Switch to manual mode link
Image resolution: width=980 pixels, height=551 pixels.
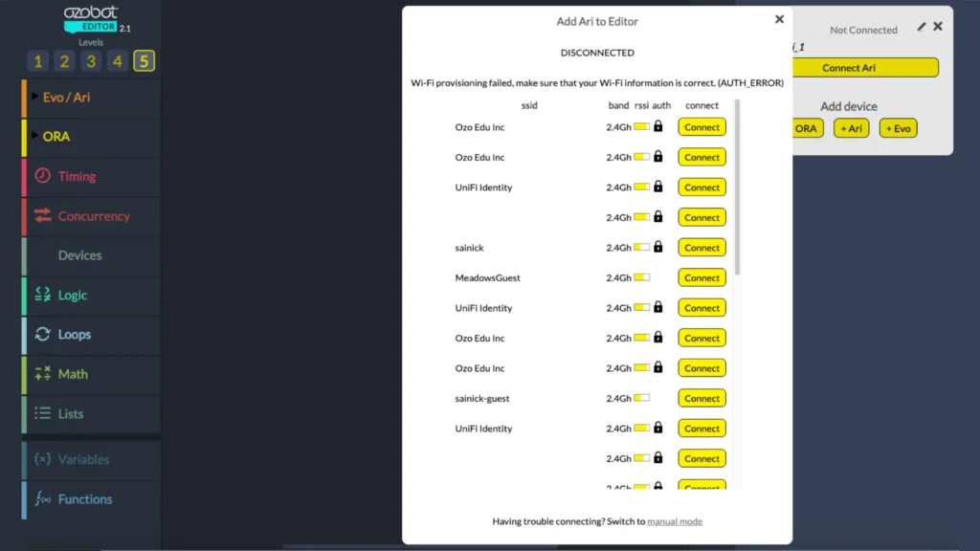click(x=674, y=521)
